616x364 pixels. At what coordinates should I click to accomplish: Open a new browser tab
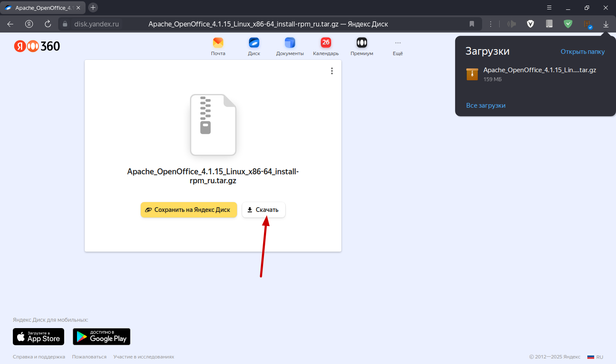click(x=93, y=7)
